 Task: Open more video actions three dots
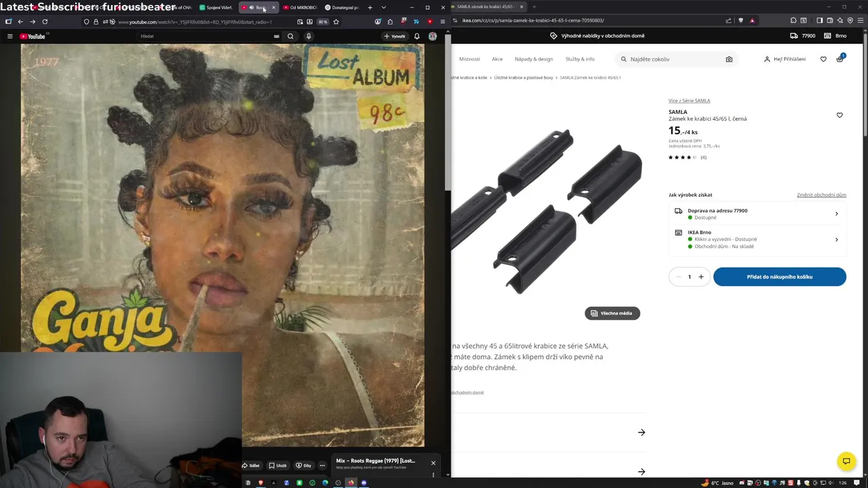pos(322,466)
